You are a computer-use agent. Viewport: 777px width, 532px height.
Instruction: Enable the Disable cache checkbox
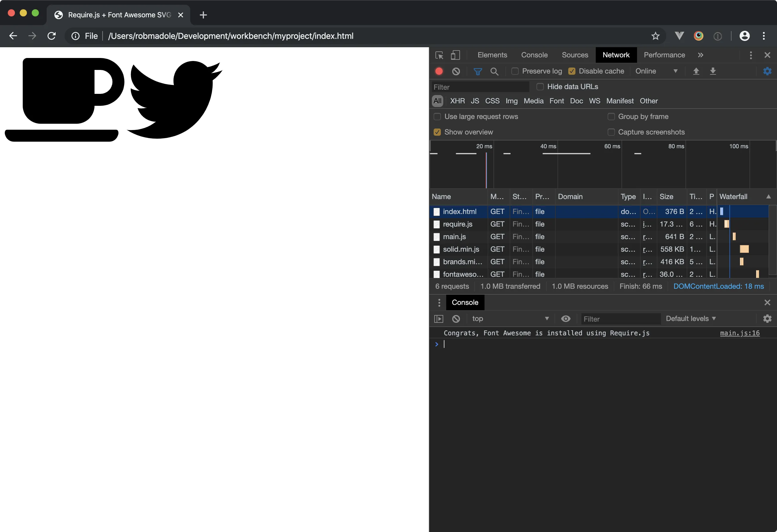pyautogui.click(x=570, y=71)
